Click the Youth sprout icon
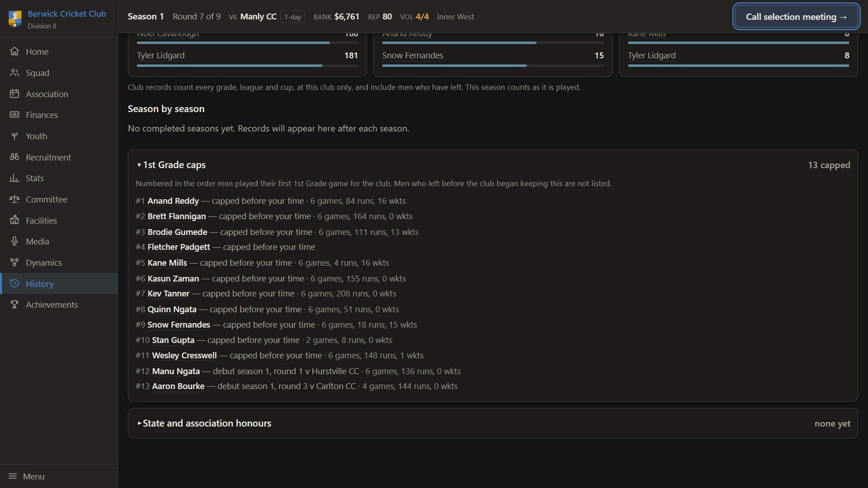Screen dimensions: 868x488 click(x=14, y=136)
